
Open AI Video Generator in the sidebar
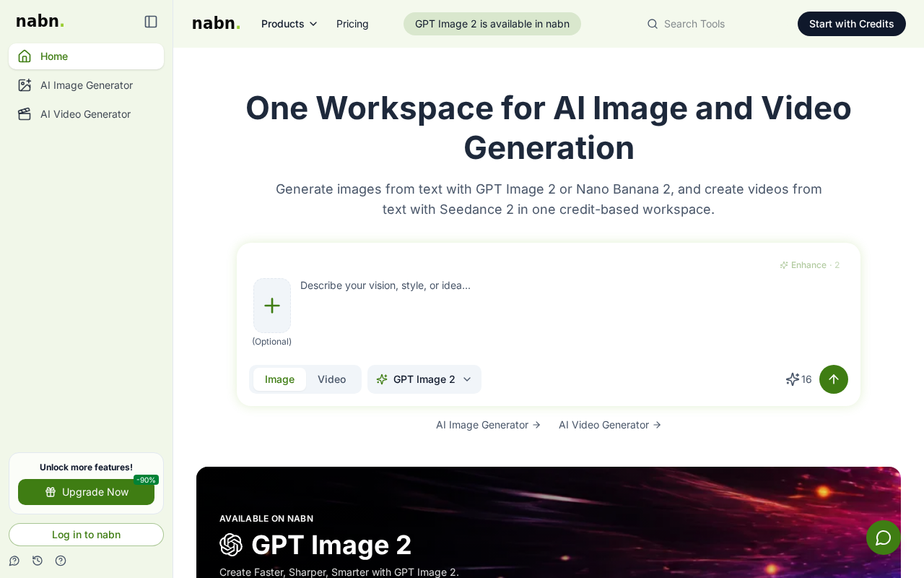pyautogui.click(x=87, y=114)
